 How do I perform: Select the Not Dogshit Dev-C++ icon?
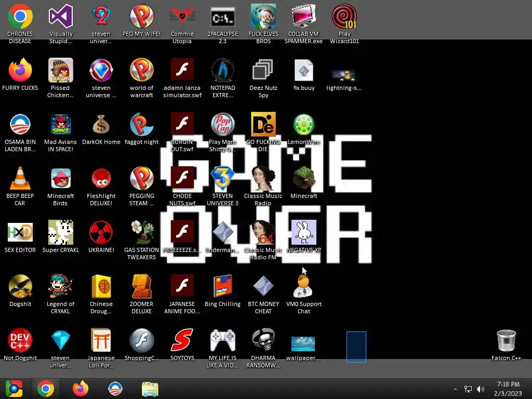20,340
